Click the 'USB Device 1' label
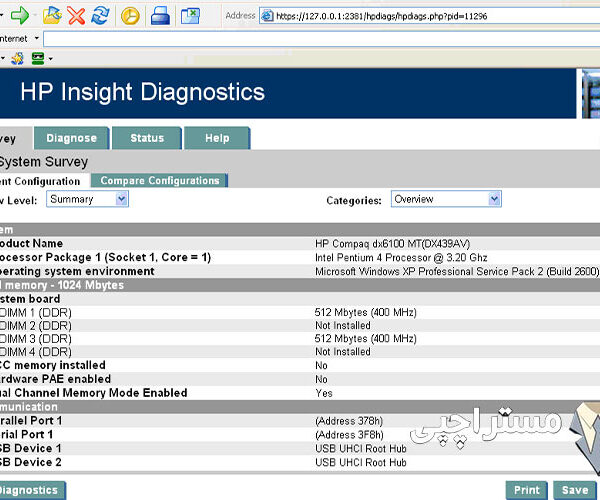The width and height of the screenshot is (600, 500). [31, 448]
